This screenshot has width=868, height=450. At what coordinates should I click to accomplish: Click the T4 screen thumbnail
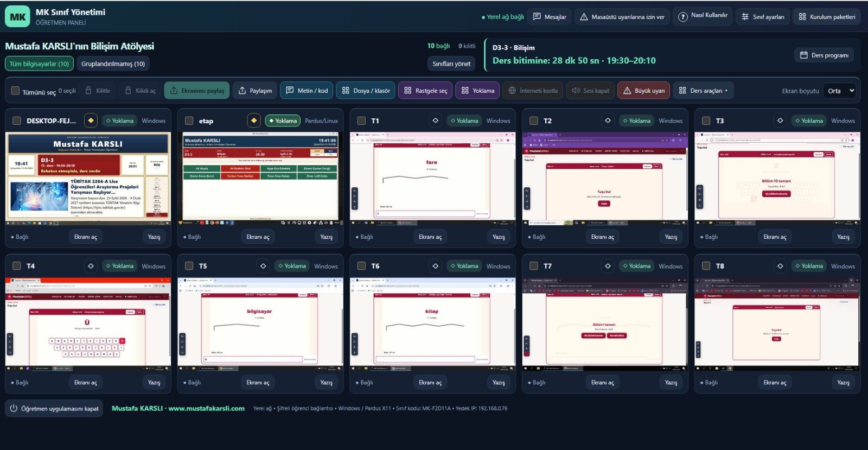88,324
